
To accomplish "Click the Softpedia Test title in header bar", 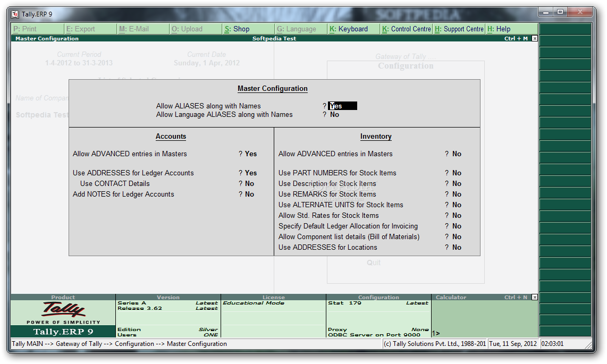I will tap(274, 39).
